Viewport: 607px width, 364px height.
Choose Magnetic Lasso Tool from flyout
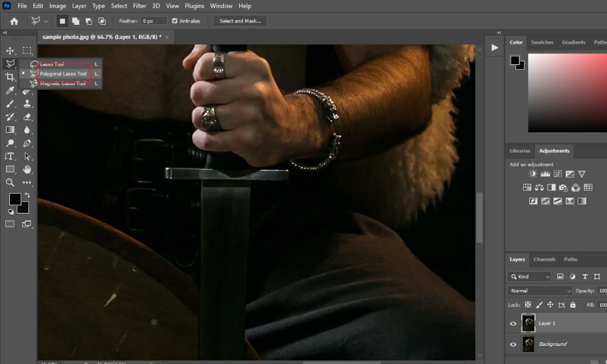(63, 83)
